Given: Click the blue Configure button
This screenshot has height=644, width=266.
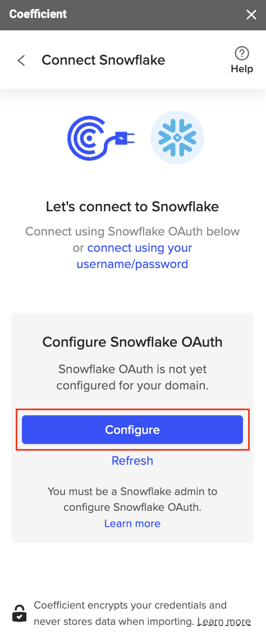Looking at the screenshot, I should coord(132,429).
